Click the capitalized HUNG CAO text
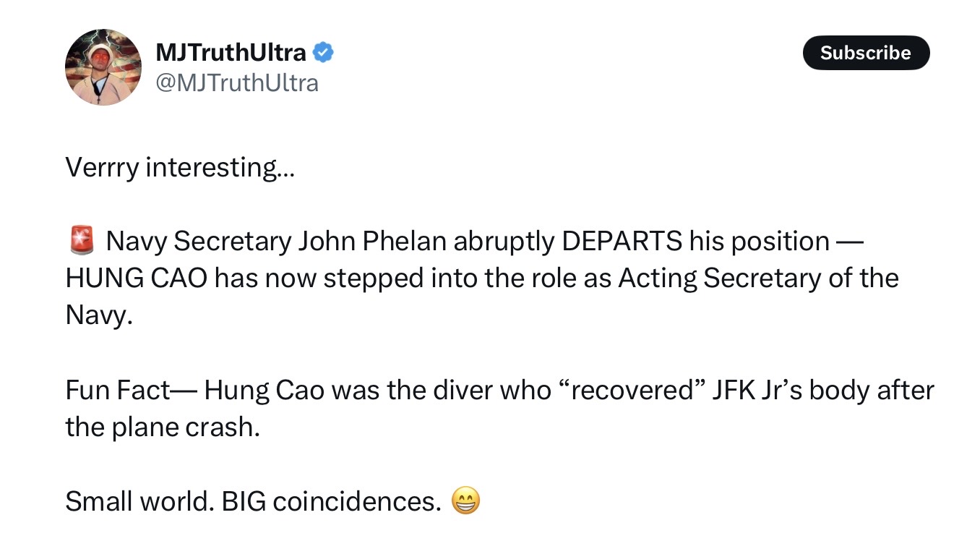Image resolution: width=980 pixels, height=549 pixels. (136, 278)
